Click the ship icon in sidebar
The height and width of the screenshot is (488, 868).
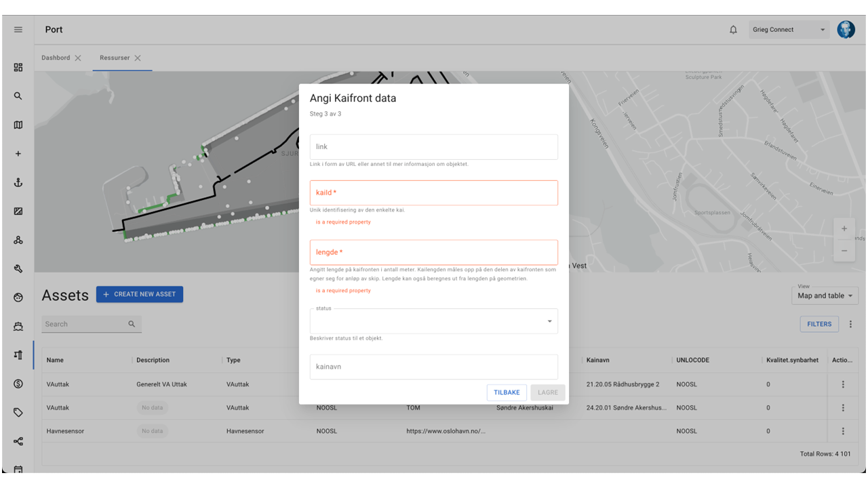[x=18, y=326]
